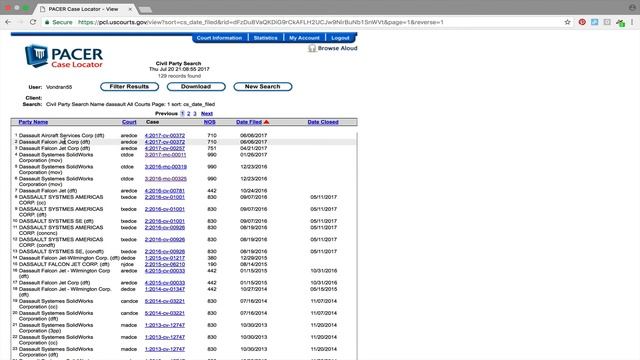The height and width of the screenshot is (360, 640).
Task: Click court code njdce
Action: click(x=128, y=264)
